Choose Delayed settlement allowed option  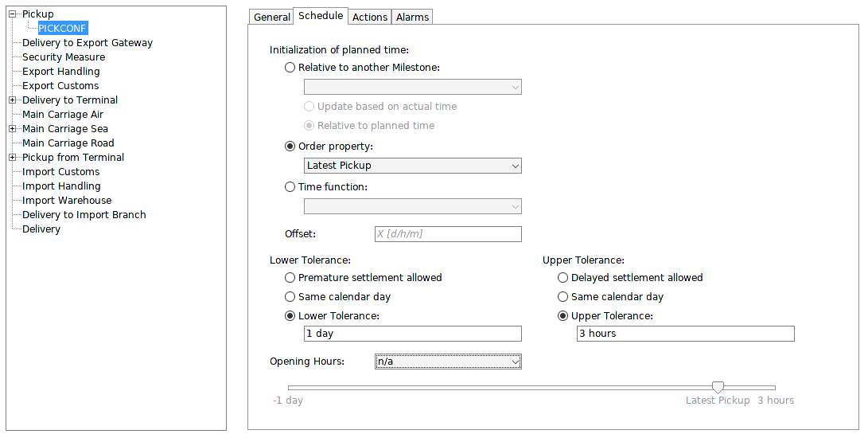tap(563, 278)
